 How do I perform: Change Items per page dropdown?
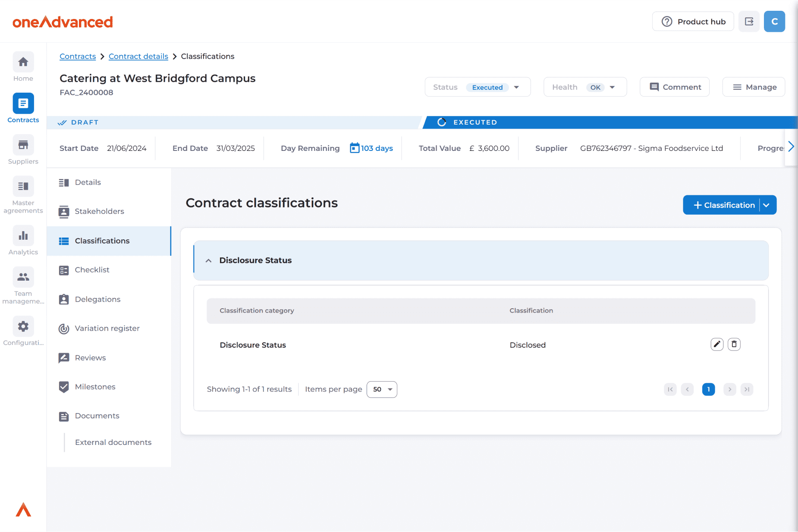[382, 389]
